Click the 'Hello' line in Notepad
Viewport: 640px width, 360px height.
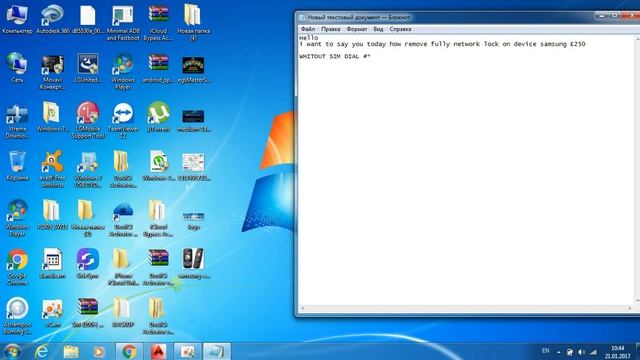[x=309, y=38]
